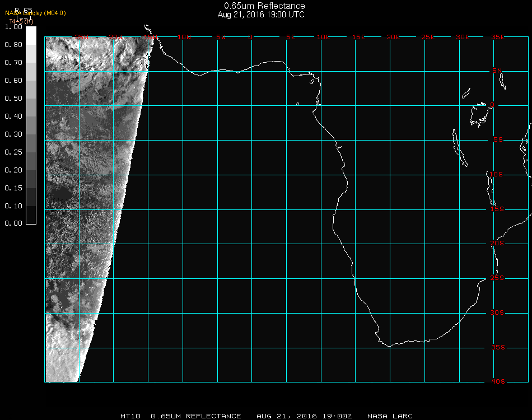Click the NASA Langley (M04.0) label
The height and width of the screenshot is (420, 532).
pos(35,13)
